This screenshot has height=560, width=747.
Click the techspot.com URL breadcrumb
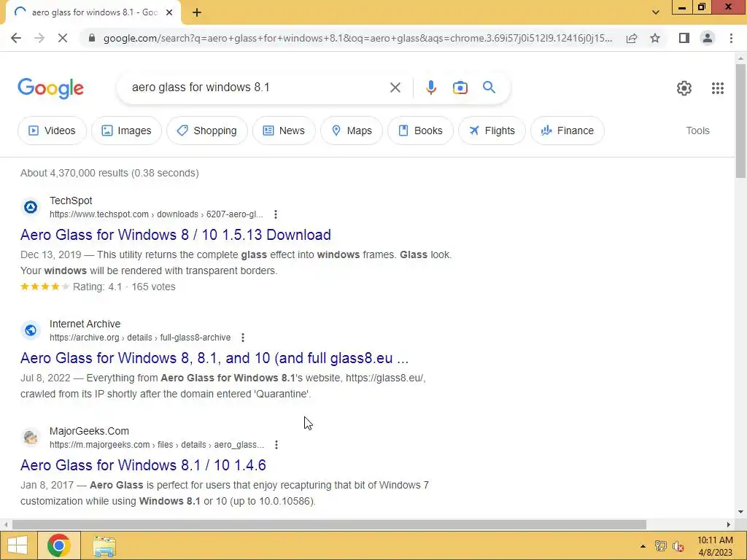(156, 214)
